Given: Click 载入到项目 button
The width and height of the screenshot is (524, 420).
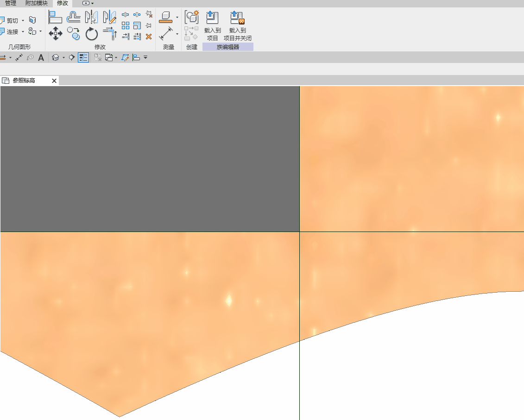Looking at the screenshot, I should (212, 26).
